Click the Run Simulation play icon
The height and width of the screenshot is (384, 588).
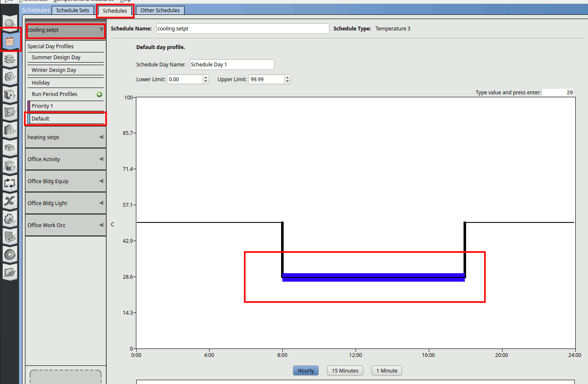[x=9, y=255]
